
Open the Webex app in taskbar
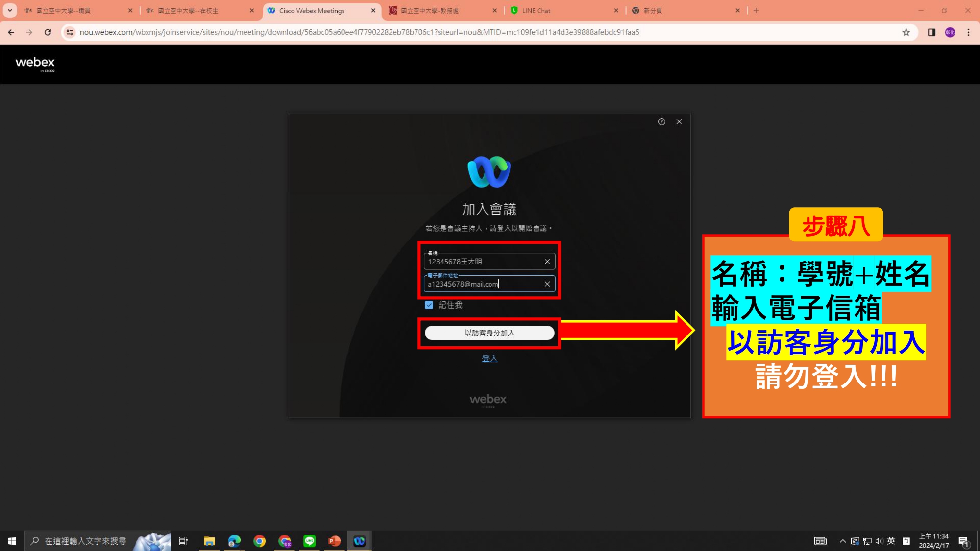359,541
